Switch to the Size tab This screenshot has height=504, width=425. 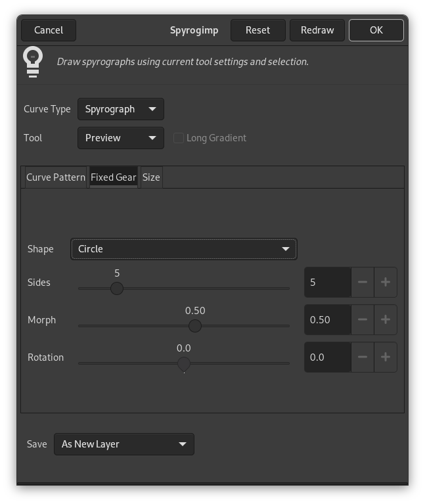(151, 177)
